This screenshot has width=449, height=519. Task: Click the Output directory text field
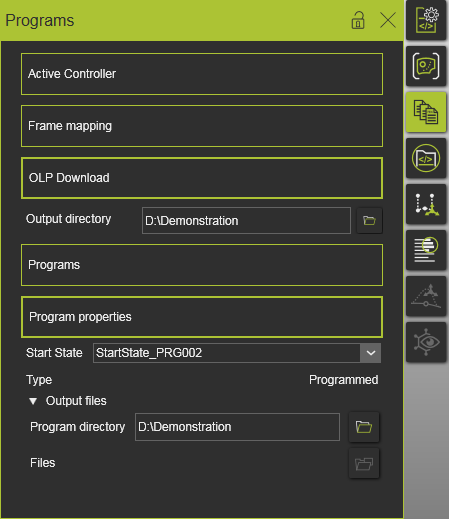pyautogui.click(x=246, y=221)
